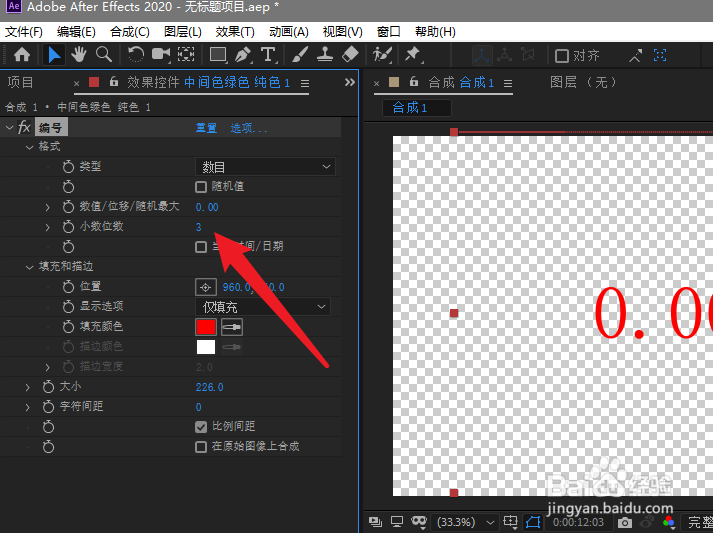Screen dimensions: 713x533
Task: Open the 合成(C) menu
Action: point(130,32)
